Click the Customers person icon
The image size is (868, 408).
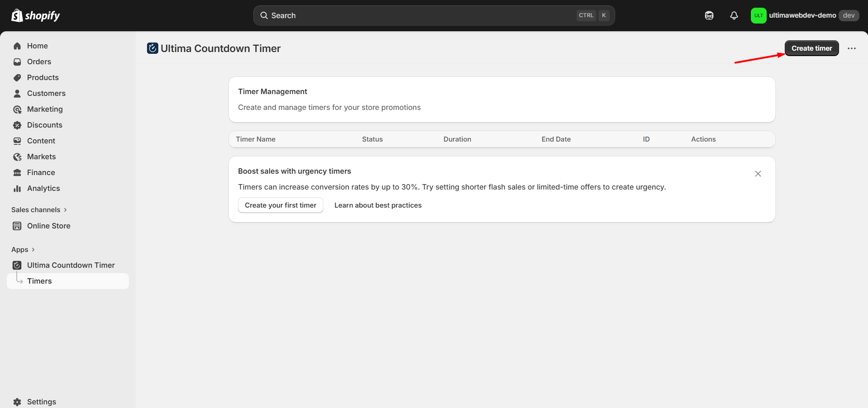click(x=17, y=93)
